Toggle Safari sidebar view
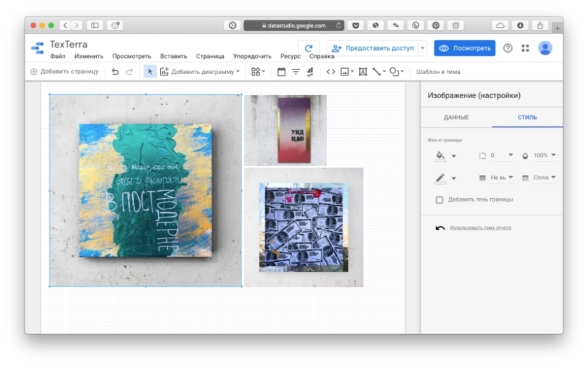The width and height of the screenshot is (588, 367). [95, 25]
